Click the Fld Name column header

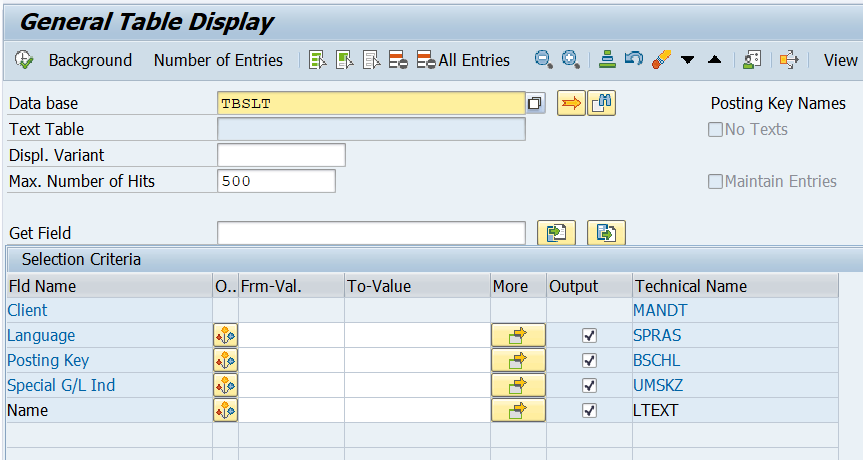(110, 286)
